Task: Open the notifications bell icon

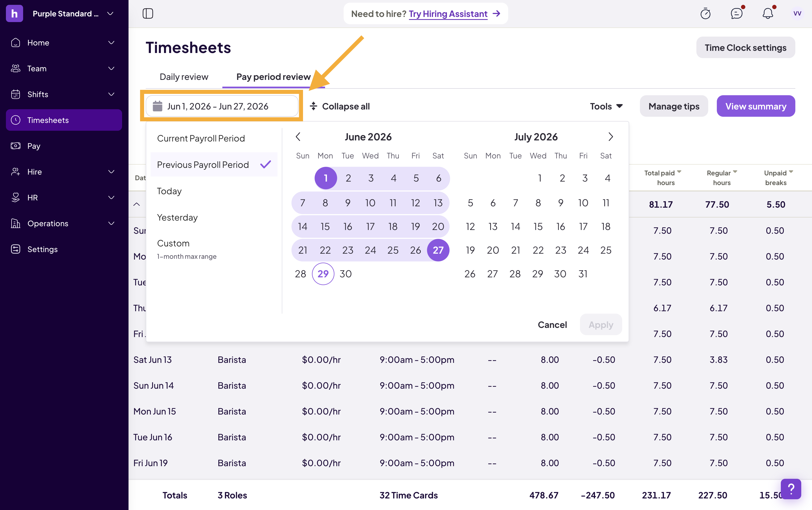Action: [x=768, y=13]
